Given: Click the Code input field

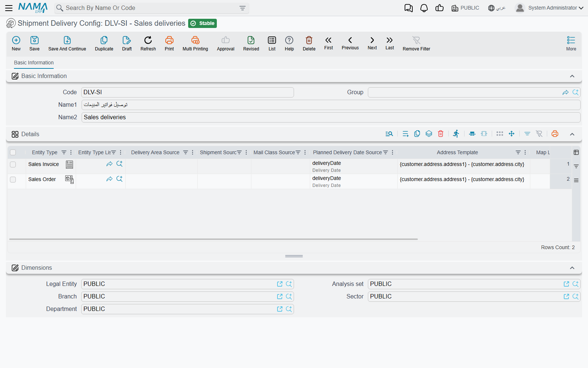Looking at the screenshot, I should pos(187,92).
